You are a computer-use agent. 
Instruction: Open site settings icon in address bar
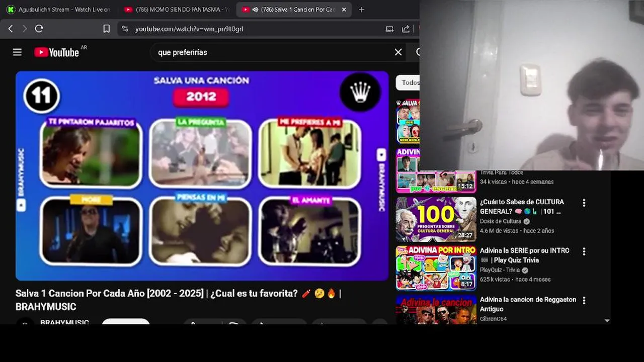coord(125,29)
